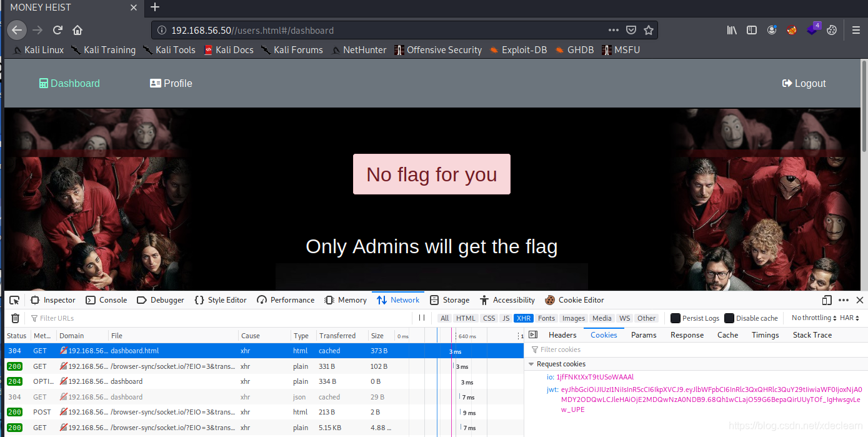Open the Headers tab in request details
The image size is (868, 437).
click(562, 335)
